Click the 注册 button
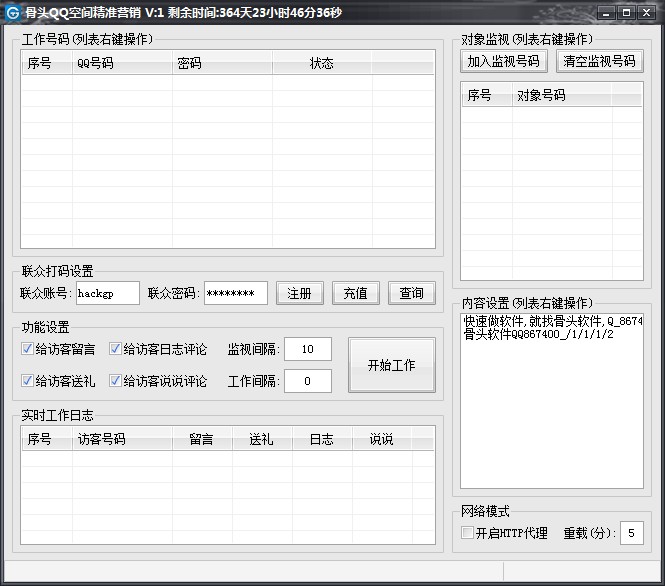 click(299, 293)
